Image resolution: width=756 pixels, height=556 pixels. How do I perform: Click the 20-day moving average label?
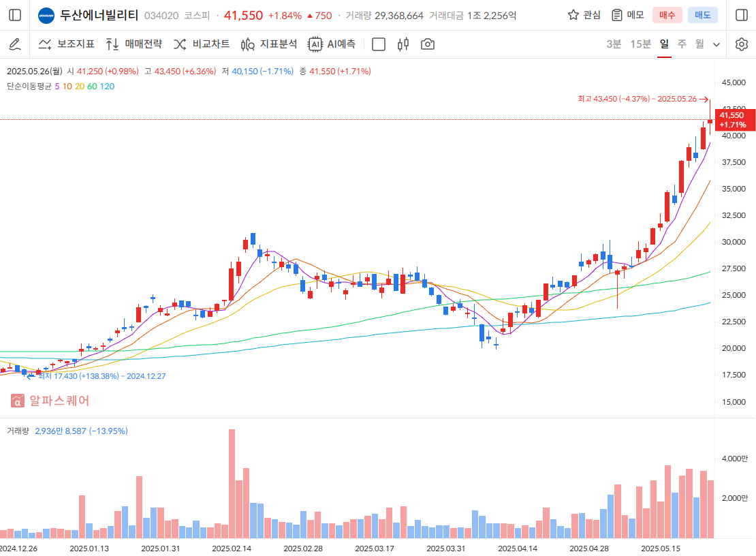coord(80,87)
